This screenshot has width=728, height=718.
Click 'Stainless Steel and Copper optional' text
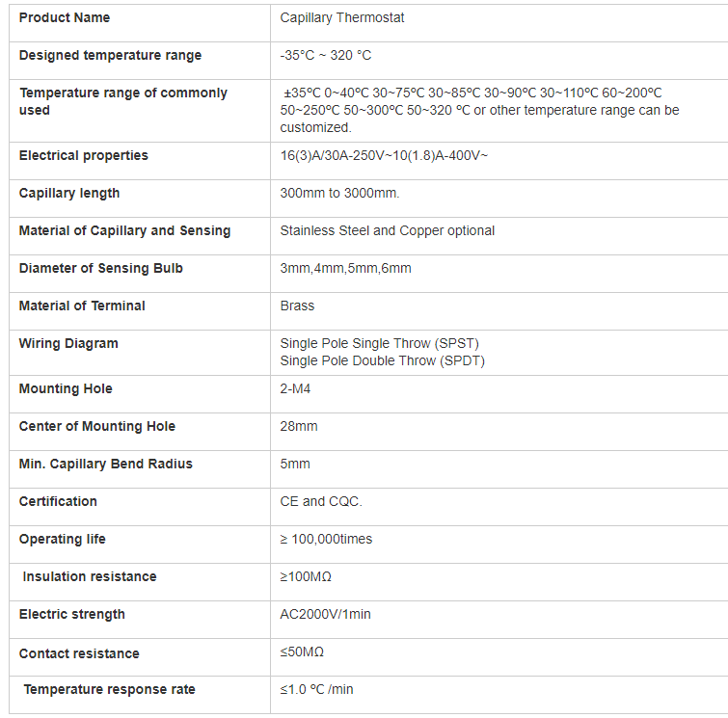(388, 230)
